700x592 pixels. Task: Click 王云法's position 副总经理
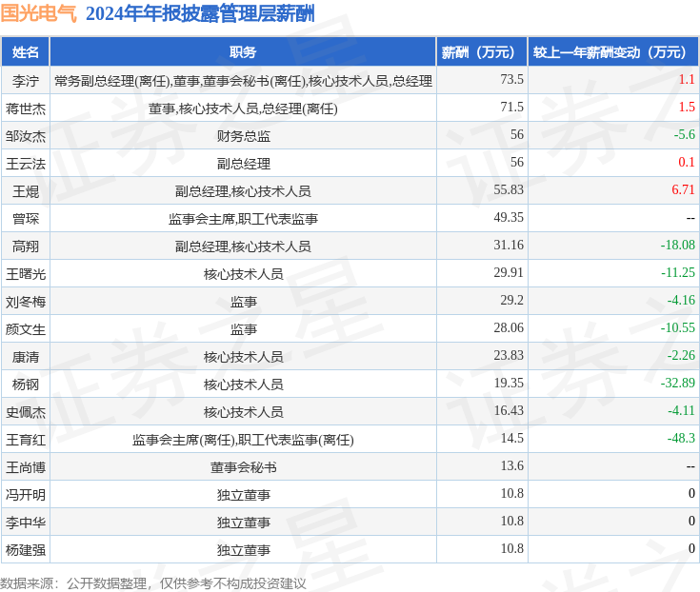243,164
